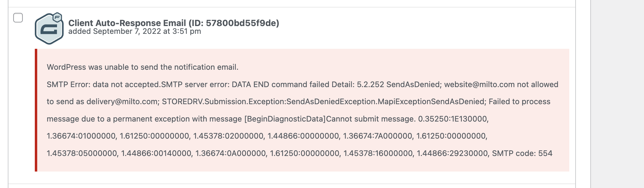Select the note title Client Auto-Response Email
644x188 pixels.
tap(127, 23)
